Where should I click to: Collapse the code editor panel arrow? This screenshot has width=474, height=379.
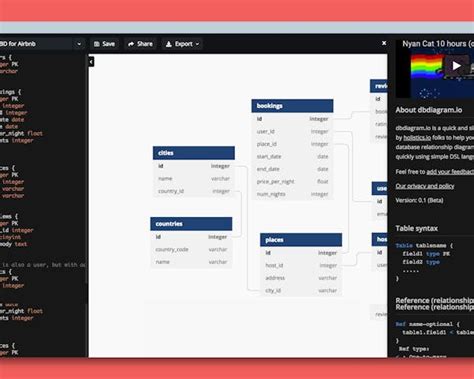91,62
